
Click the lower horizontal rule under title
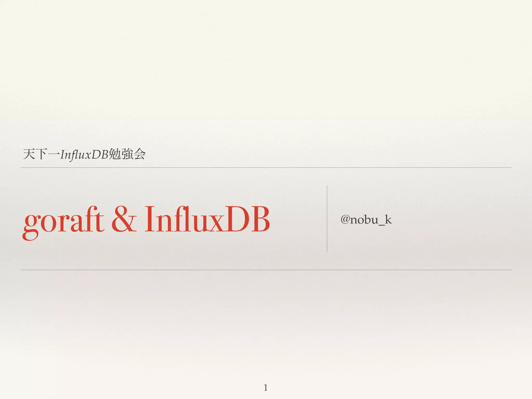coord(266,270)
